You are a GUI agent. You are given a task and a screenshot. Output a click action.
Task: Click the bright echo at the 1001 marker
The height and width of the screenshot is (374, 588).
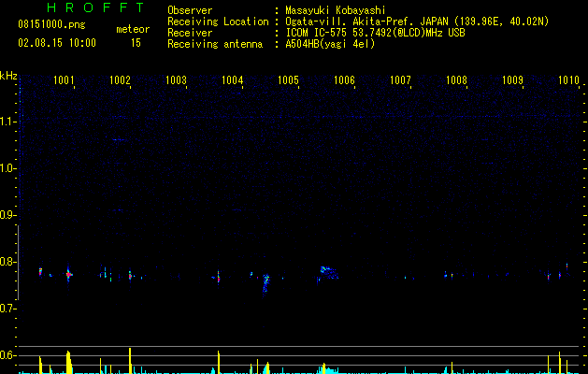coord(68,275)
